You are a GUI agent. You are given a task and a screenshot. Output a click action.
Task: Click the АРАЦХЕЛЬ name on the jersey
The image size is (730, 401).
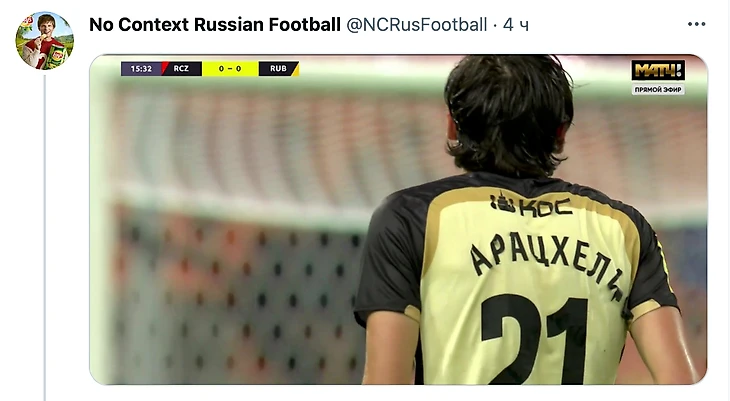547,264
